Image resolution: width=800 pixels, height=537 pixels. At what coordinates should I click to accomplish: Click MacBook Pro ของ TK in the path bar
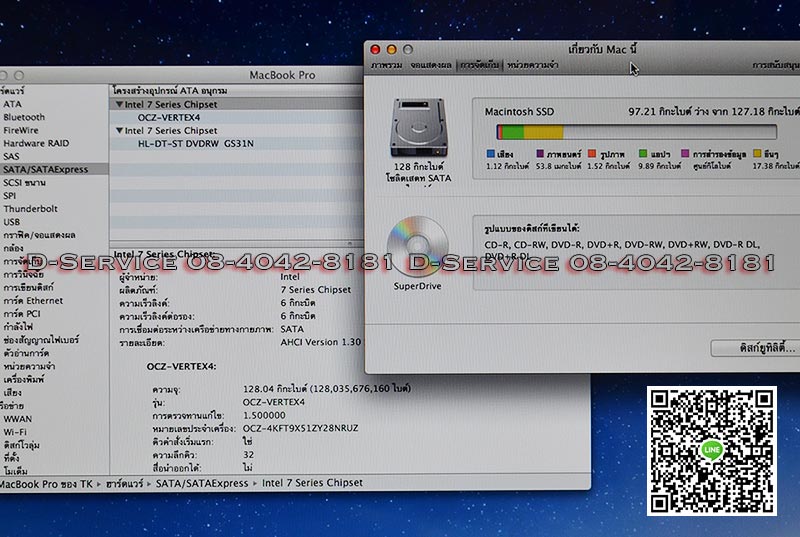click(46, 483)
